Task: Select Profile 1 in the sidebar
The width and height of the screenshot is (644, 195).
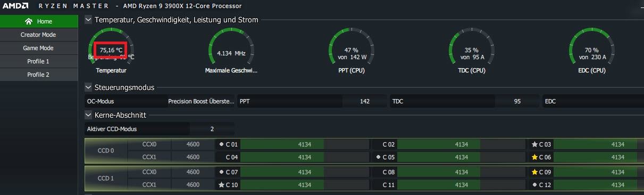Action: [x=39, y=61]
